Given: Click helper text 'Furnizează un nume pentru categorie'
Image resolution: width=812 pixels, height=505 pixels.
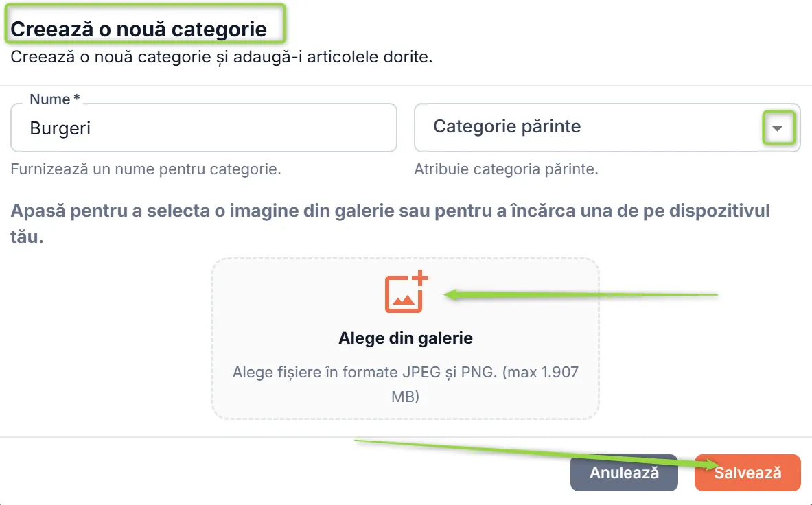Looking at the screenshot, I should click(x=146, y=169).
